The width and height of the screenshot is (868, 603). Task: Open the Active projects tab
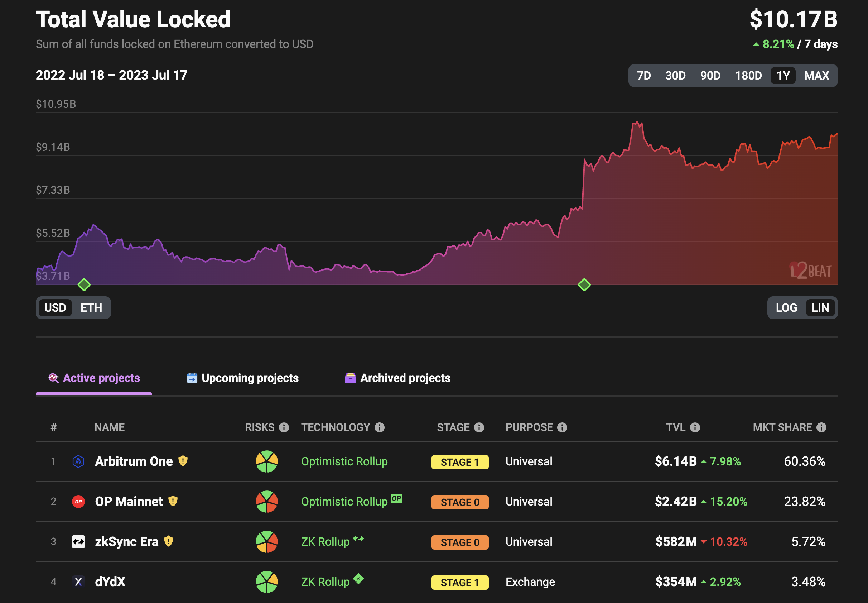(94, 378)
